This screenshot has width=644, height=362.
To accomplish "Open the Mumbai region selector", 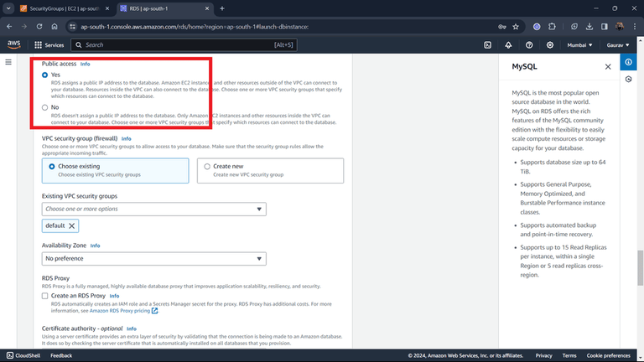I will click(x=579, y=45).
